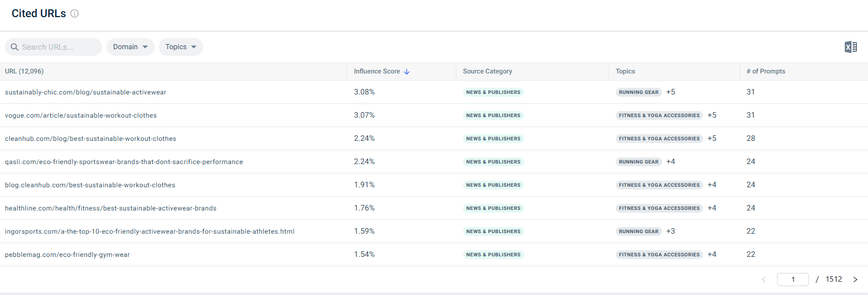Click total pages value 1512
Image resolution: width=868 pixels, height=295 pixels.
[834, 280]
